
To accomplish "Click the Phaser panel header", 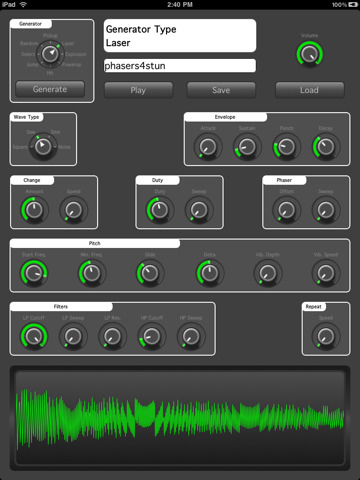I will click(284, 180).
